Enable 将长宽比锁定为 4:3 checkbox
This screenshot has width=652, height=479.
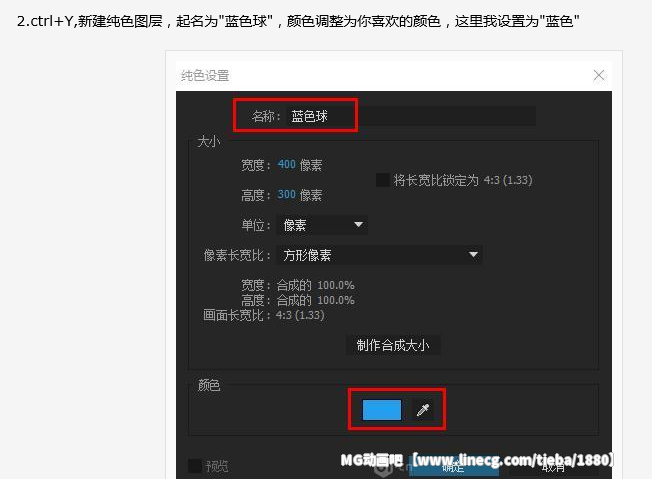pyautogui.click(x=383, y=180)
